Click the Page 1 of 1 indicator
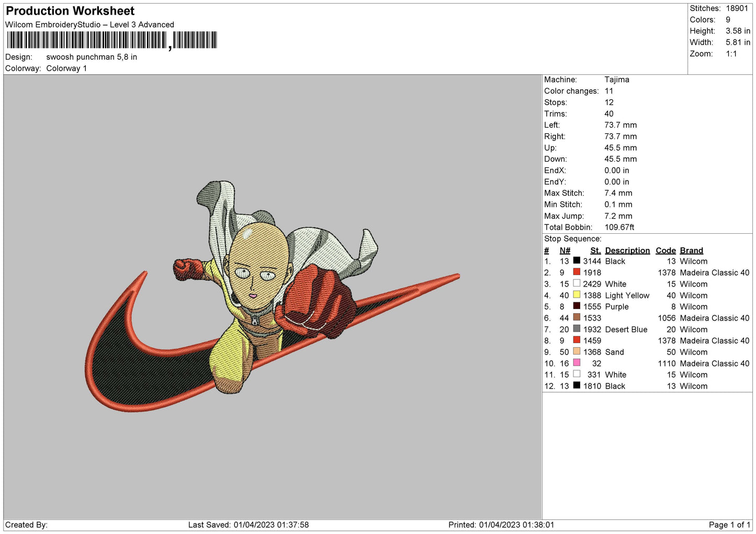 coord(729,525)
